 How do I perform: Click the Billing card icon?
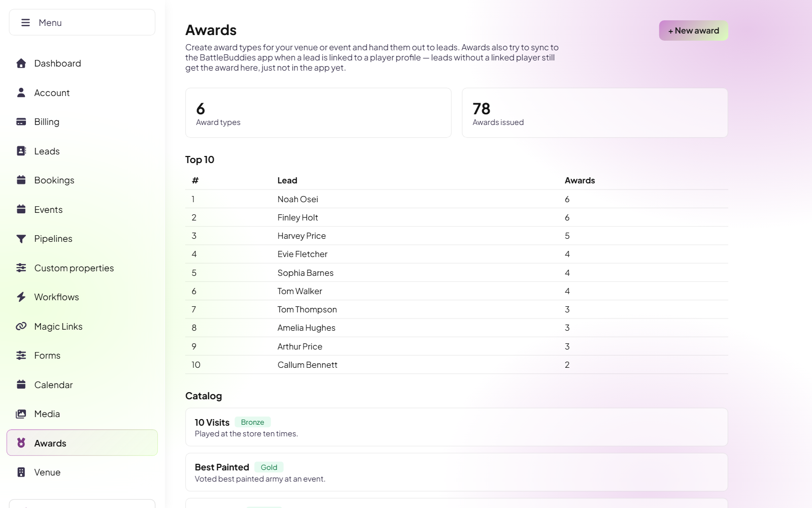click(x=21, y=122)
